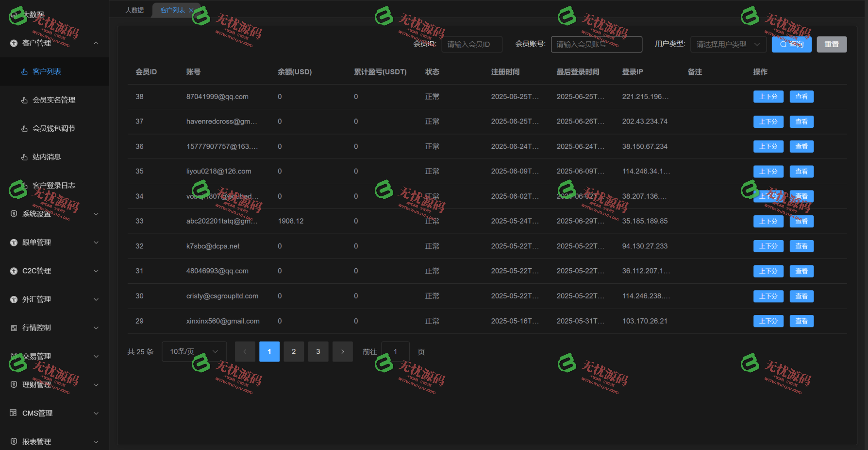Switch to the 大数据 tab

pyautogui.click(x=134, y=10)
